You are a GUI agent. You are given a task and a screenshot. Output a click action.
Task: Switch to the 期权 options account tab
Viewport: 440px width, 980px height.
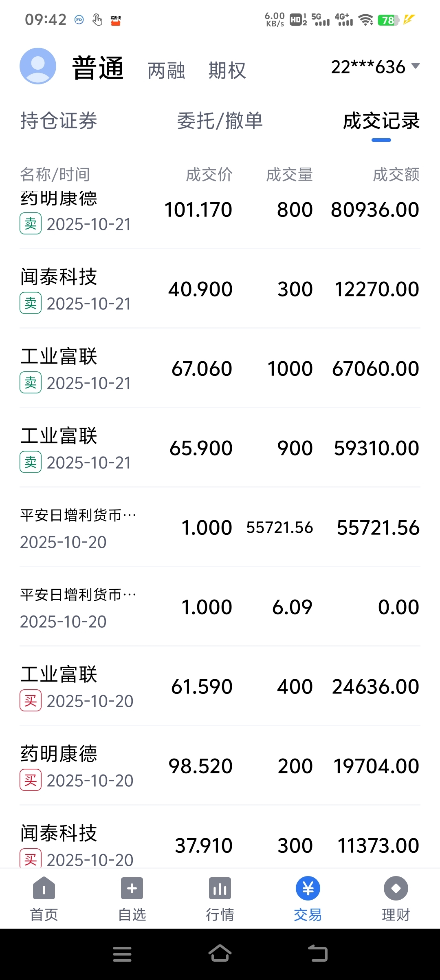coord(227,70)
